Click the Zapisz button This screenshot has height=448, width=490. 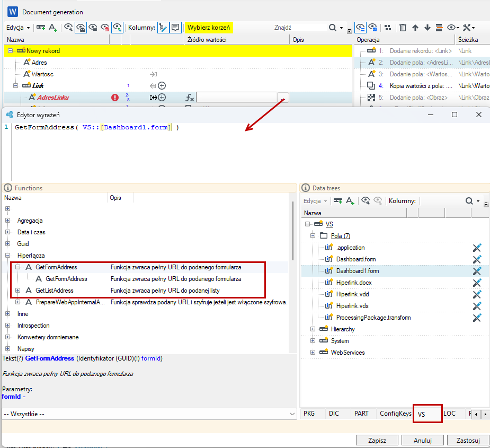[x=377, y=441]
